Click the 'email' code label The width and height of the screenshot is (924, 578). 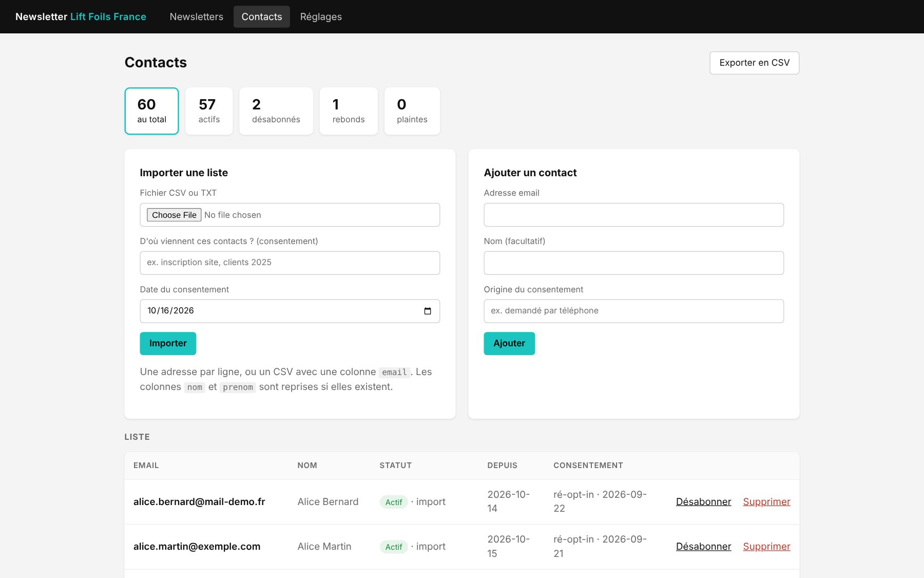click(x=394, y=372)
